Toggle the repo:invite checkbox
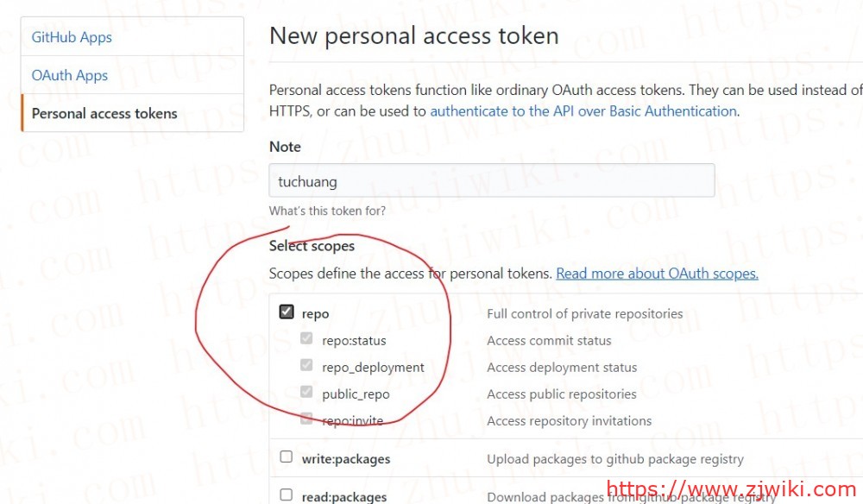The image size is (863, 504). (x=306, y=419)
